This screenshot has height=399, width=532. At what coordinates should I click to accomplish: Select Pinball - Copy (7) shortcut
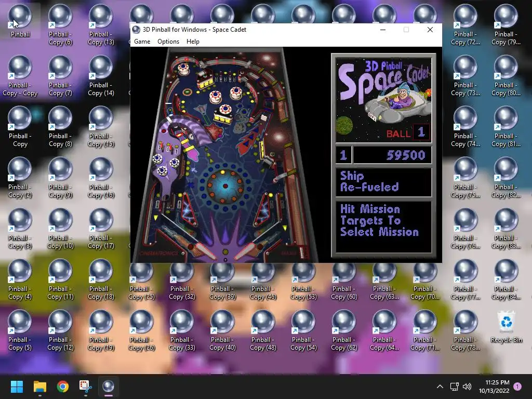60,76
